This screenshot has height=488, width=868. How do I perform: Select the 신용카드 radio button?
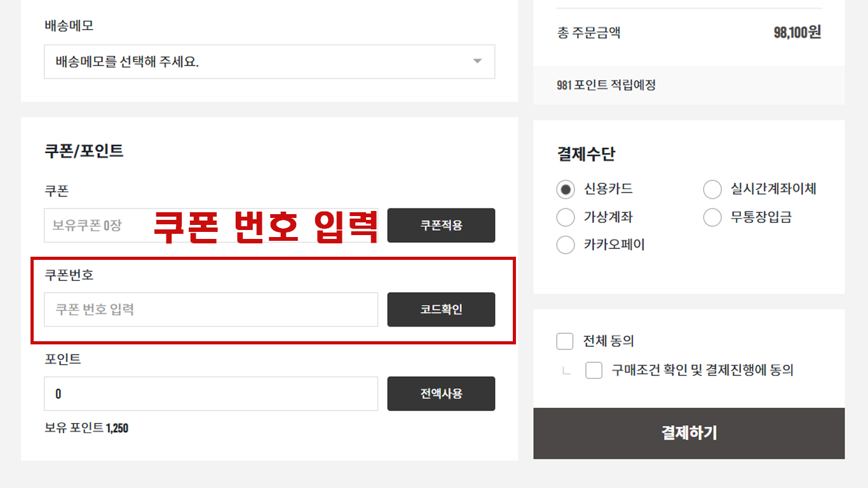[566, 189]
